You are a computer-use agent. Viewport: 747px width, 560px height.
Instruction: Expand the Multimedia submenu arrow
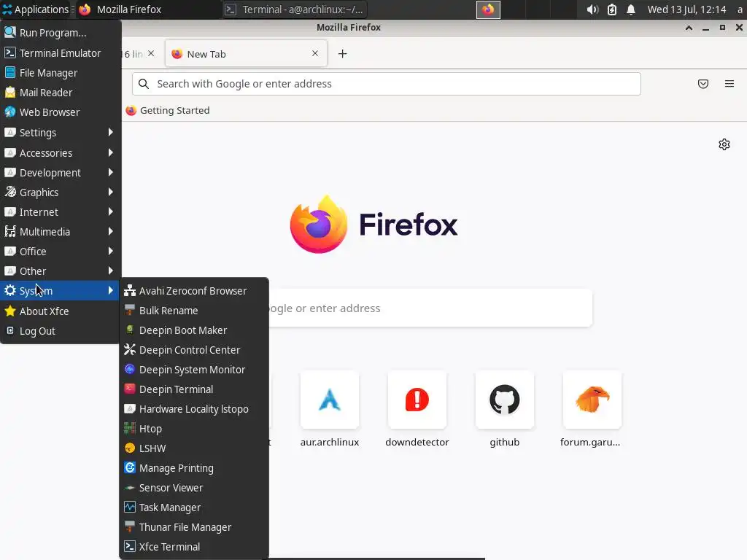[111, 231]
